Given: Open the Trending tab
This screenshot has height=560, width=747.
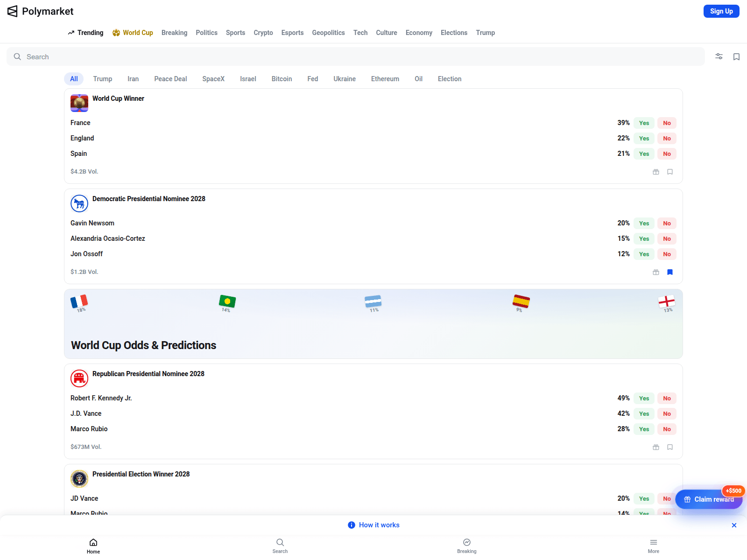Looking at the screenshot, I should 85,33.
